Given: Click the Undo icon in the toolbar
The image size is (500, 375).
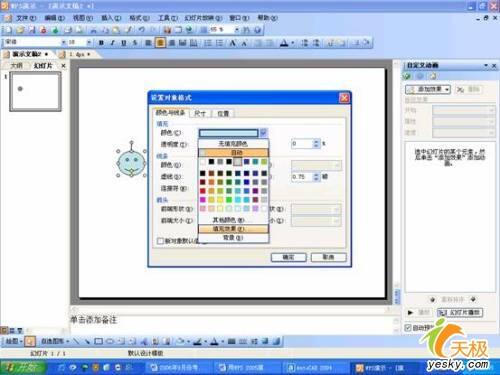Looking at the screenshot, I should click(142, 30).
